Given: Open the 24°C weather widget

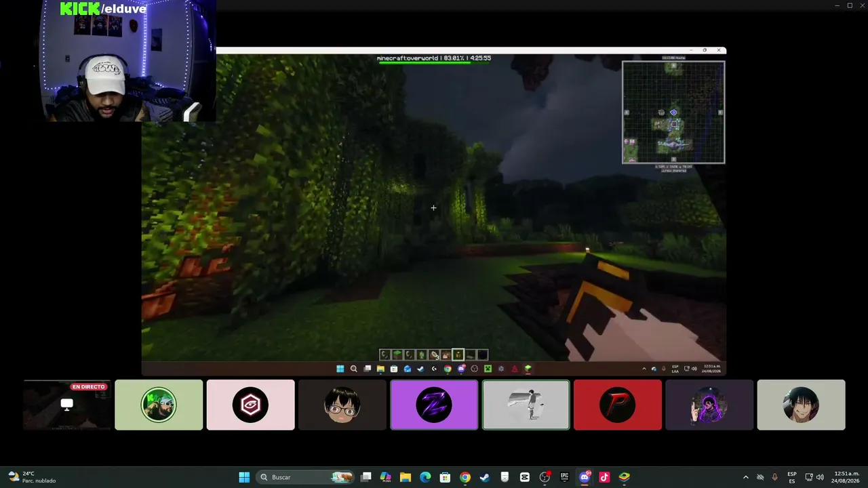Looking at the screenshot, I should (31, 477).
